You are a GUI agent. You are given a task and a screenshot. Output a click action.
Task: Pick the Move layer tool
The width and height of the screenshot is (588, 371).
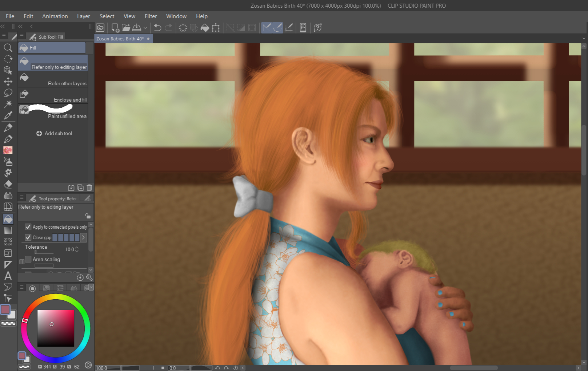[8, 82]
